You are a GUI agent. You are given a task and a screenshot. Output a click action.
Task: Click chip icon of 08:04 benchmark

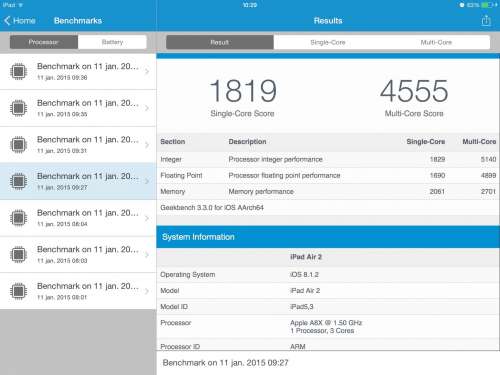(19, 218)
